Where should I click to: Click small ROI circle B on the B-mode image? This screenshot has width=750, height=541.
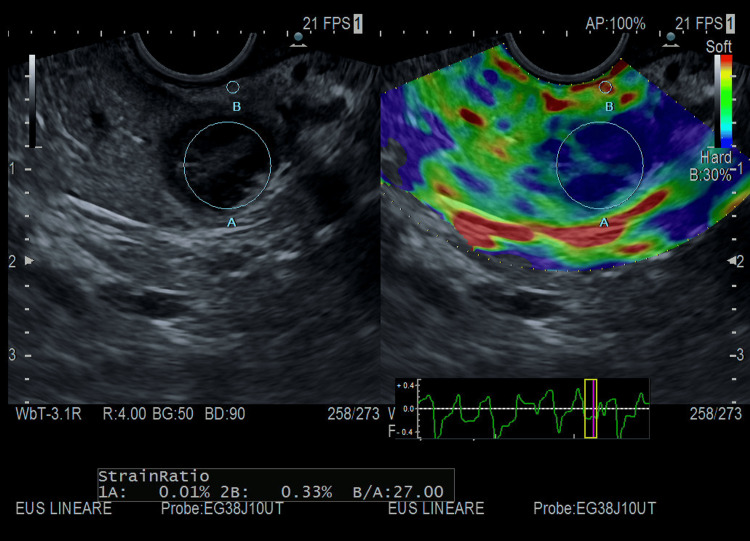point(232,87)
